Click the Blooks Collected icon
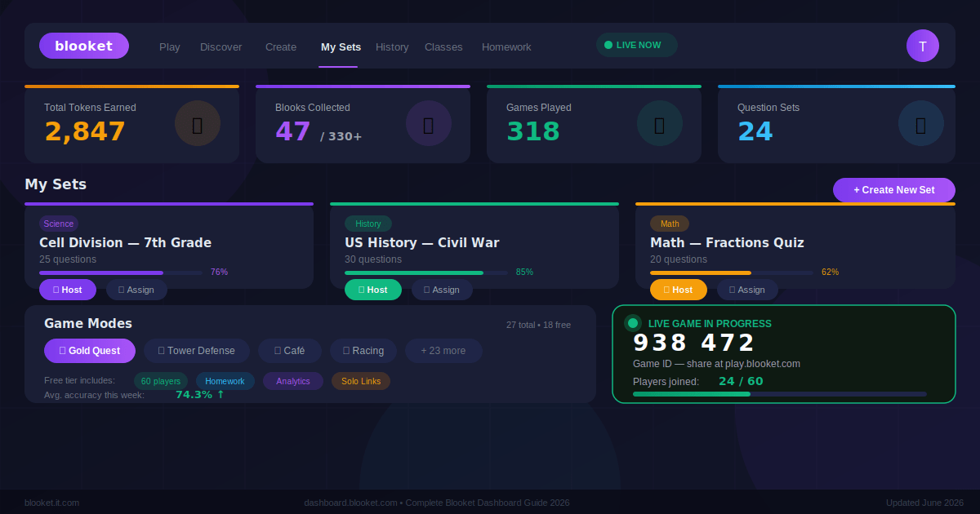Screen dimensions: 980x514 [429, 124]
